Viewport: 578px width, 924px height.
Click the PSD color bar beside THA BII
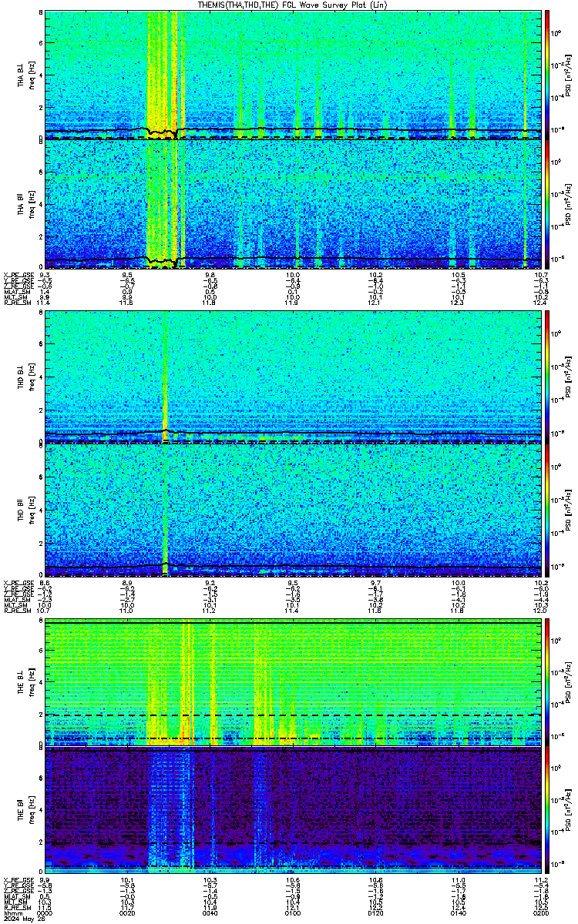[x=547, y=204]
